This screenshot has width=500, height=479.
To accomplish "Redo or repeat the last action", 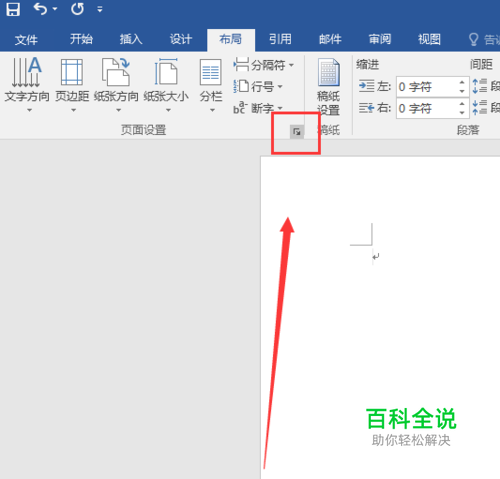I will coord(77,9).
